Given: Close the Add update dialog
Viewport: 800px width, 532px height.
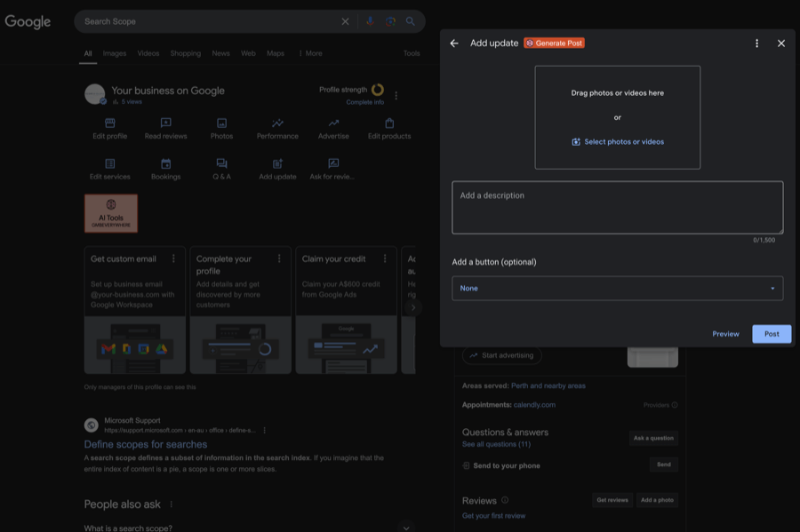Looking at the screenshot, I should point(780,44).
